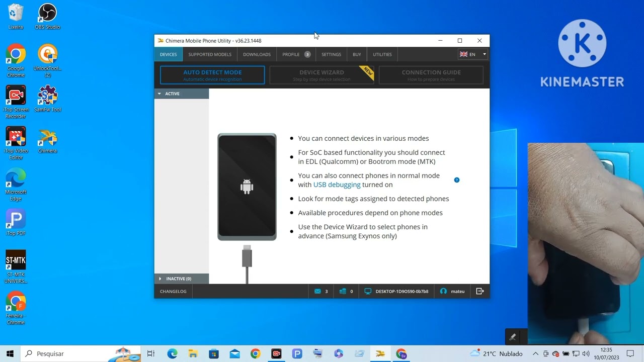The width and height of the screenshot is (644, 362).
Task: Go to the DOWNLOADS tab
Action: [257, 54]
